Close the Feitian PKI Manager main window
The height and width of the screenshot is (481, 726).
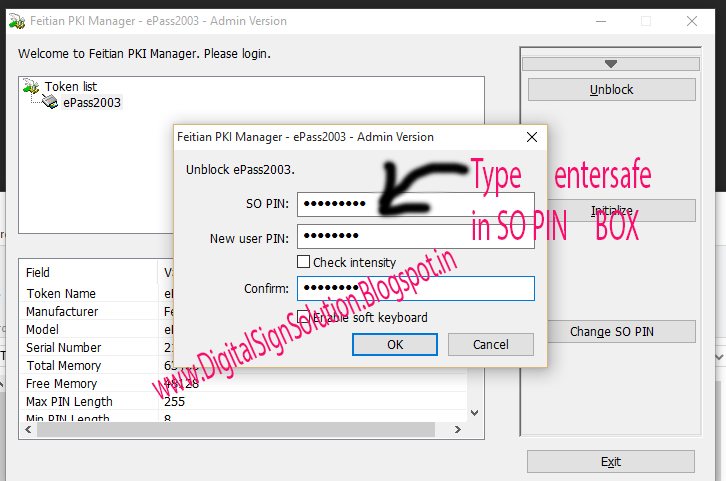pos(692,21)
